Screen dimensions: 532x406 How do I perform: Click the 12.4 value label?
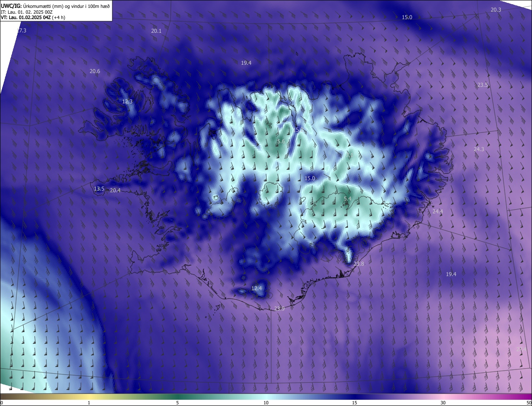[257, 288]
